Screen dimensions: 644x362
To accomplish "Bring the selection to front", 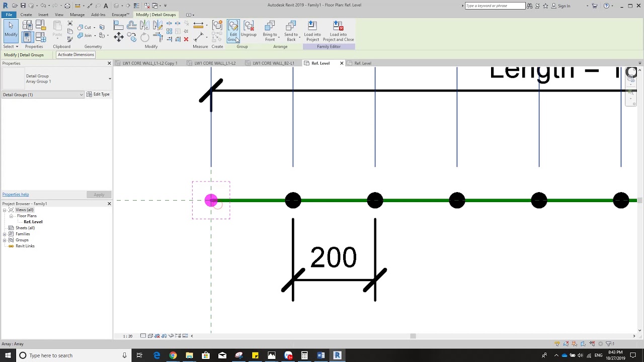I will (x=270, y=31).
